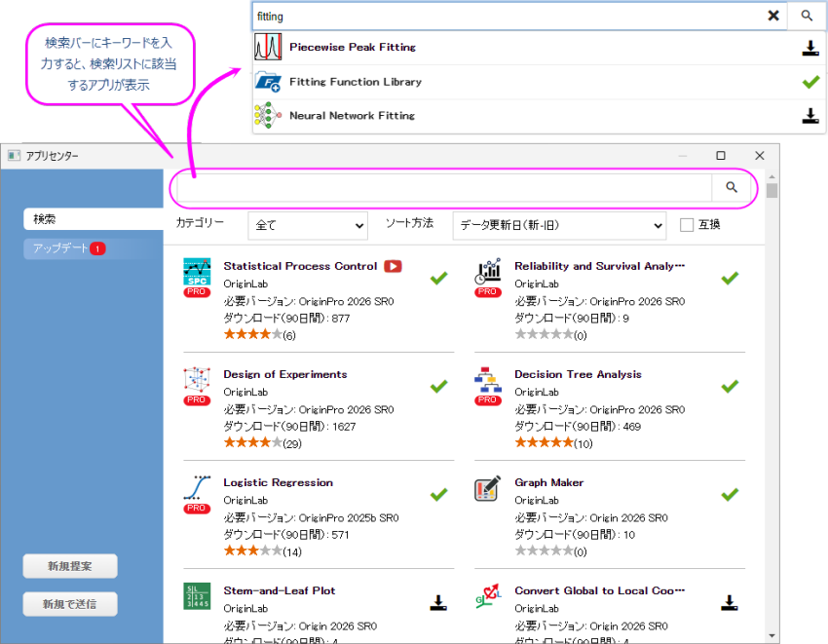
Task: Download the Neural Network Fitting app
Action: [x=810, y=116]
